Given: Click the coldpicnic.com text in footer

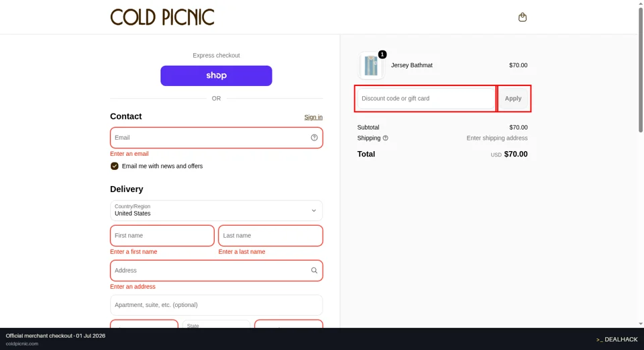Looking at the screenshot, I should pos(21,344).
